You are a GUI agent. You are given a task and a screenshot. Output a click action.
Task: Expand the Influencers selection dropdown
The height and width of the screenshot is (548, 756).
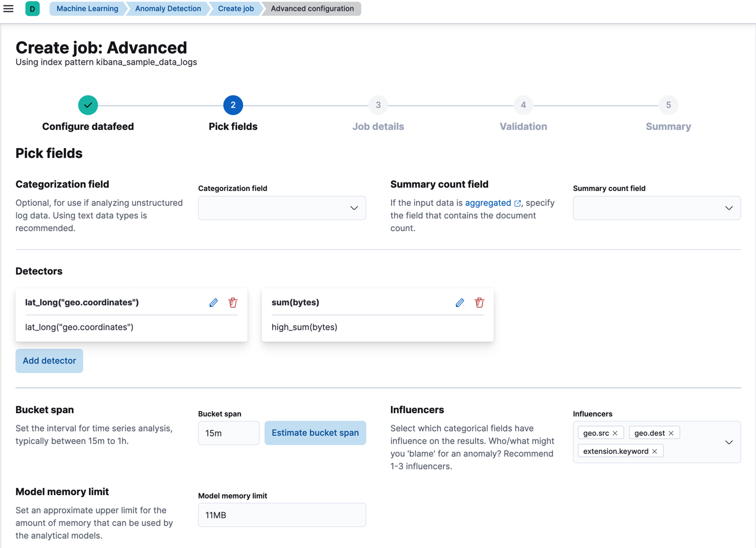click(x=729, y=442)
